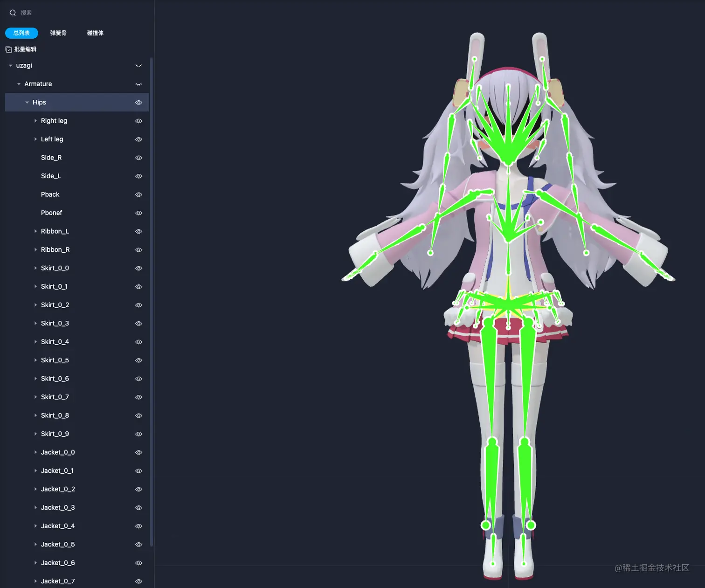
Task: Hide Skirt_0_6 via eye icon
Action: [x=138, y=379]
